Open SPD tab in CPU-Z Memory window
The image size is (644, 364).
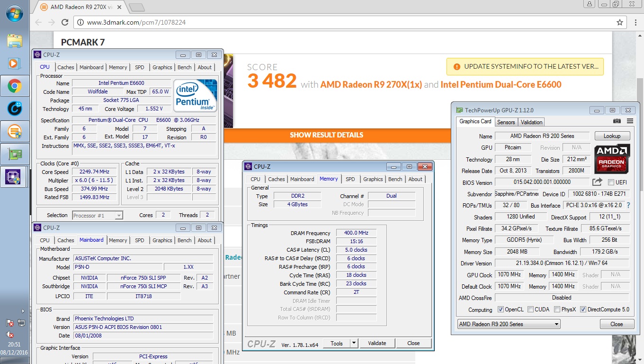350,179
